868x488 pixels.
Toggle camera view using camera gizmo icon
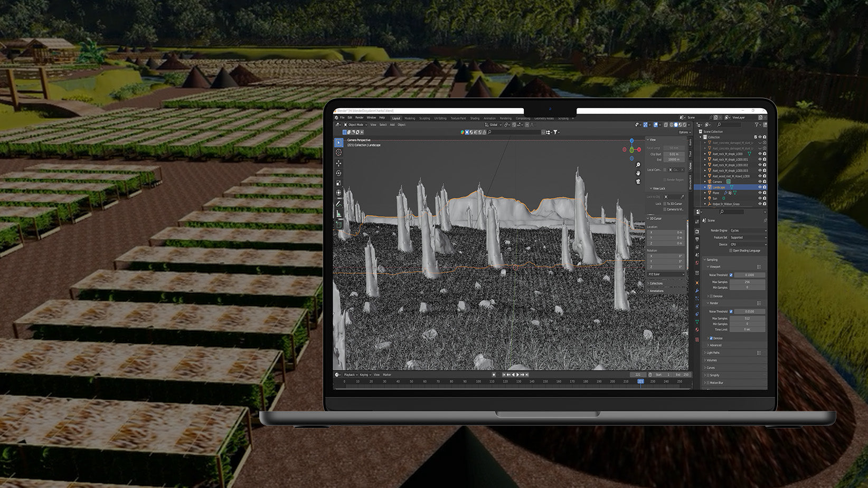(x=638, y=181)
